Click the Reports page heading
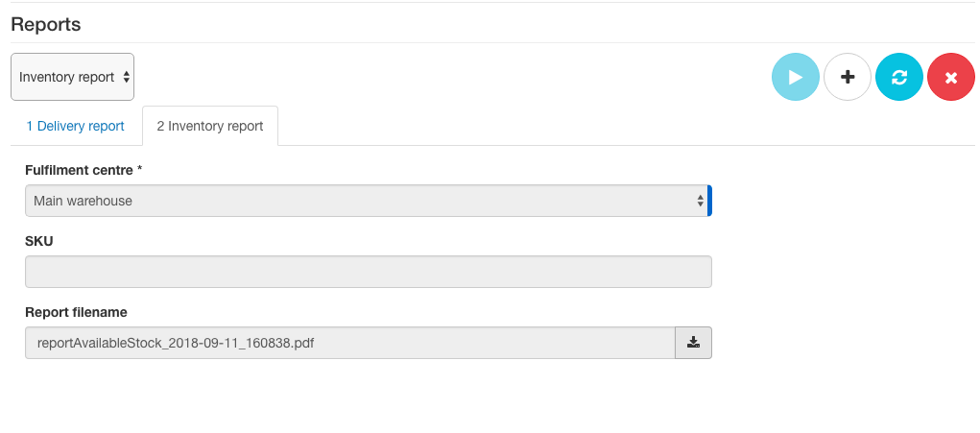The image size is (980, 433). click(x=46, y=24)
